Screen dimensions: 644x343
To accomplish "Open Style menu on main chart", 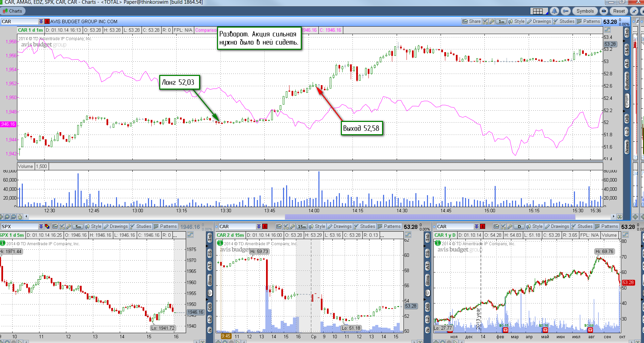I will coord(516,21).
